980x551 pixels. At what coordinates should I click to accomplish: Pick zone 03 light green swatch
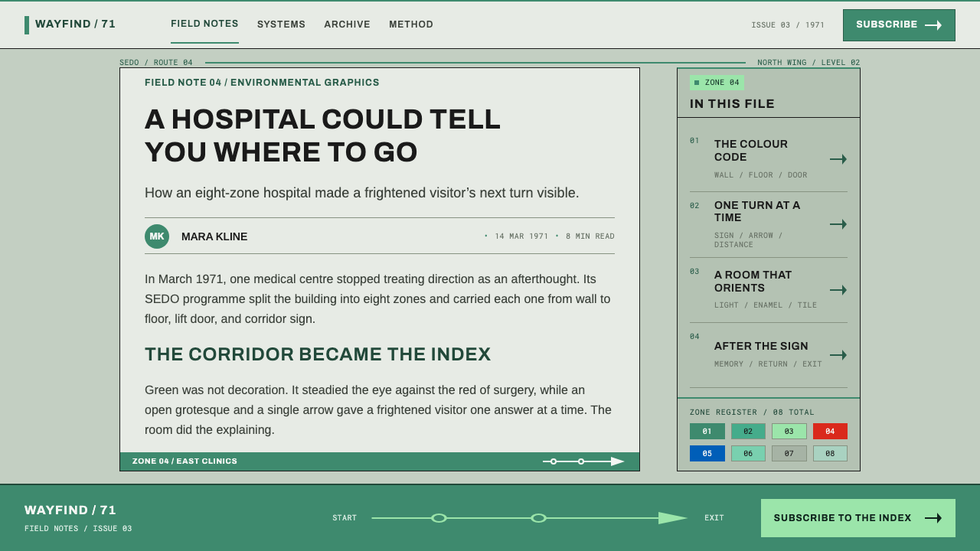[x=789, y=432]
